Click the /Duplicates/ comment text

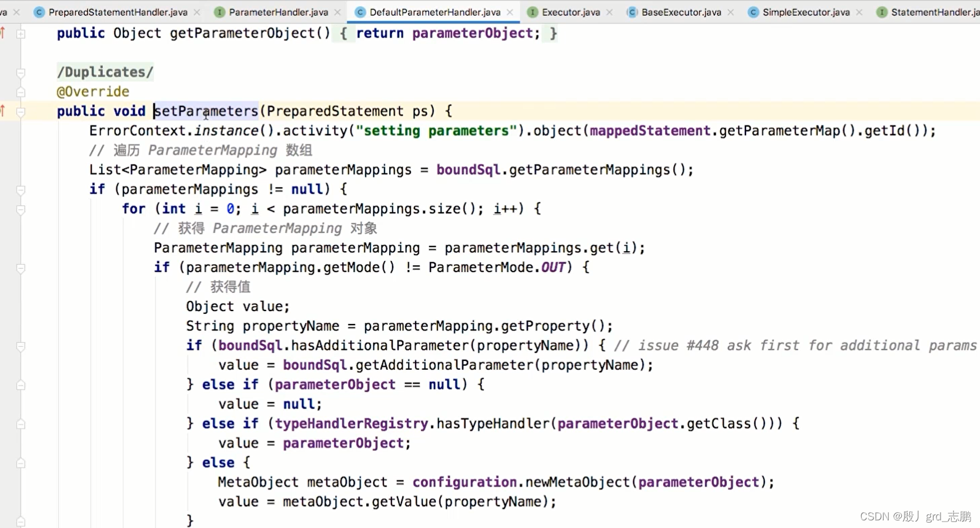tap(105, 72)
